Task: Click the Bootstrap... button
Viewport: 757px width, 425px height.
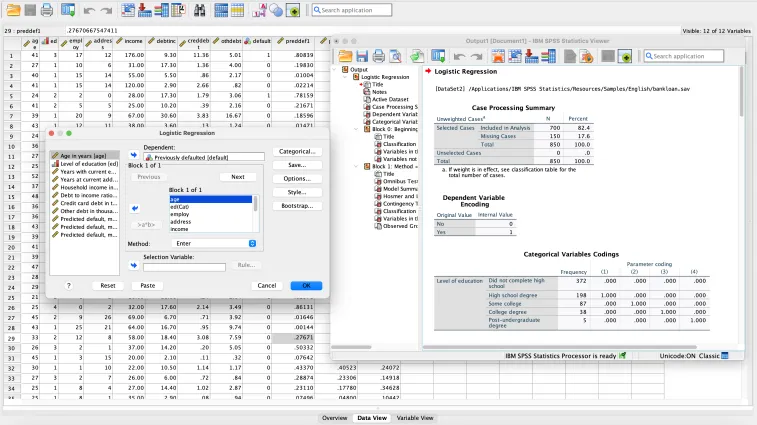Action: pos(297,205)
